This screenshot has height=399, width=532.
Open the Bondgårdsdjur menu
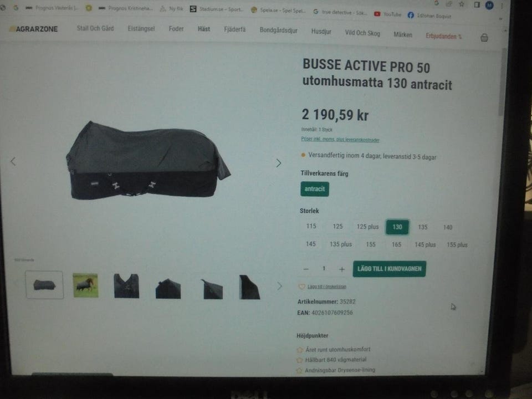click(279, 30)
